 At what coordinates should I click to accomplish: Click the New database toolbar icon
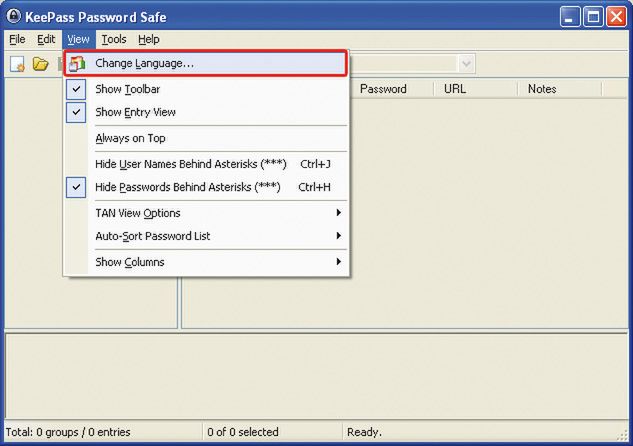coord(17,64)
